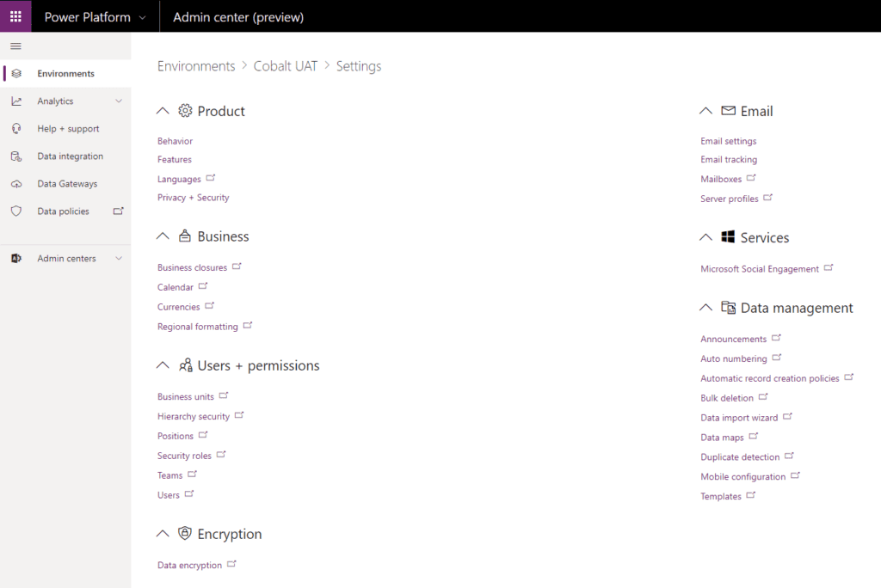The width and height of the screenshot is (881, 588).
Task: Open Auto numbering link
Action: click(733, 358)
